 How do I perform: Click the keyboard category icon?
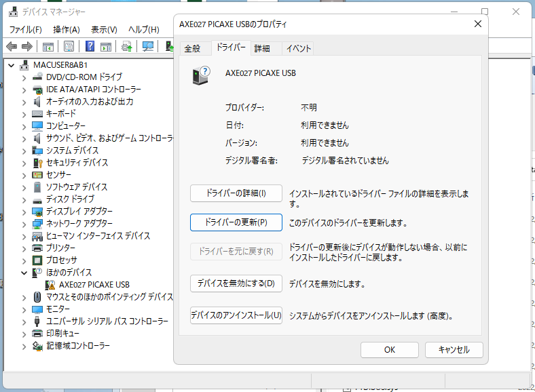(x=37, y=114)
